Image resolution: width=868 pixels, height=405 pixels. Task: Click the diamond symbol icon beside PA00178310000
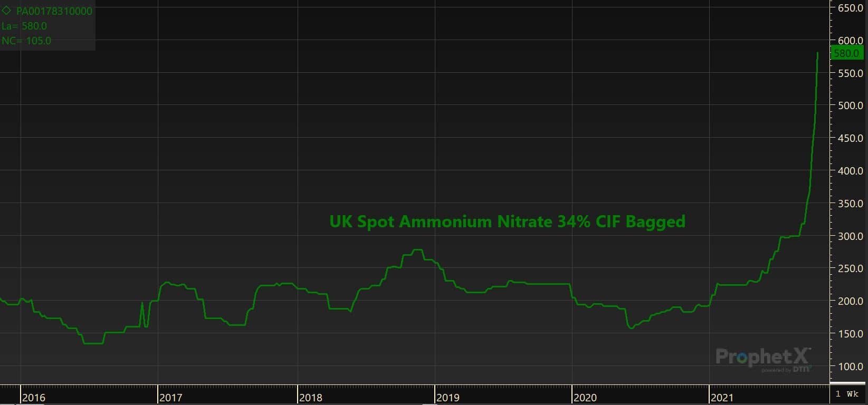(7, 11)
